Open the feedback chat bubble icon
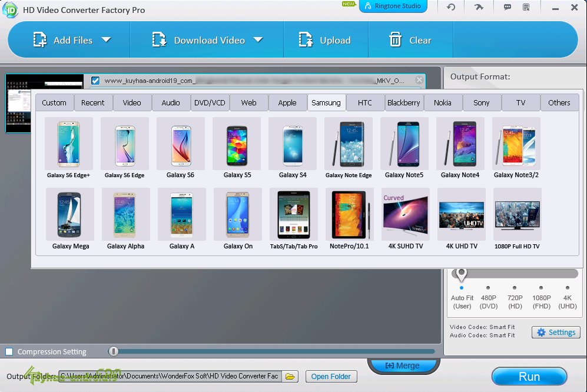The width and height of the screenshot is (587, 392). click(x=508, y=7)
